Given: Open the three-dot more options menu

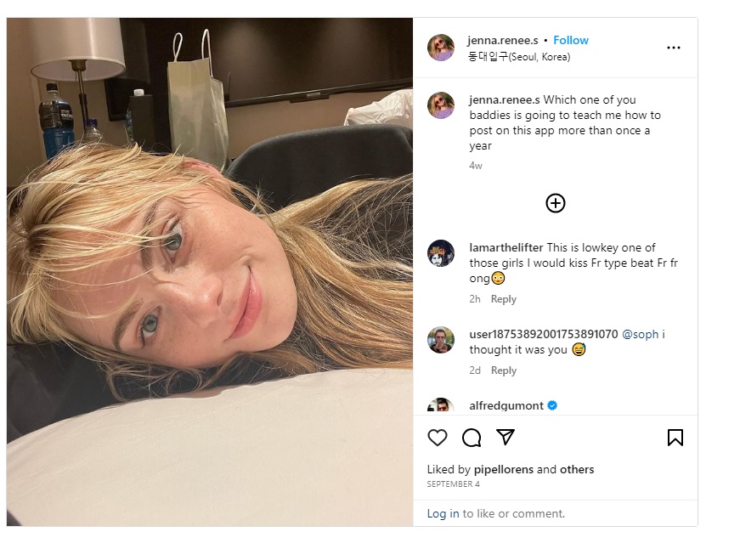Looking at the screenshot, I should point(674,48).
